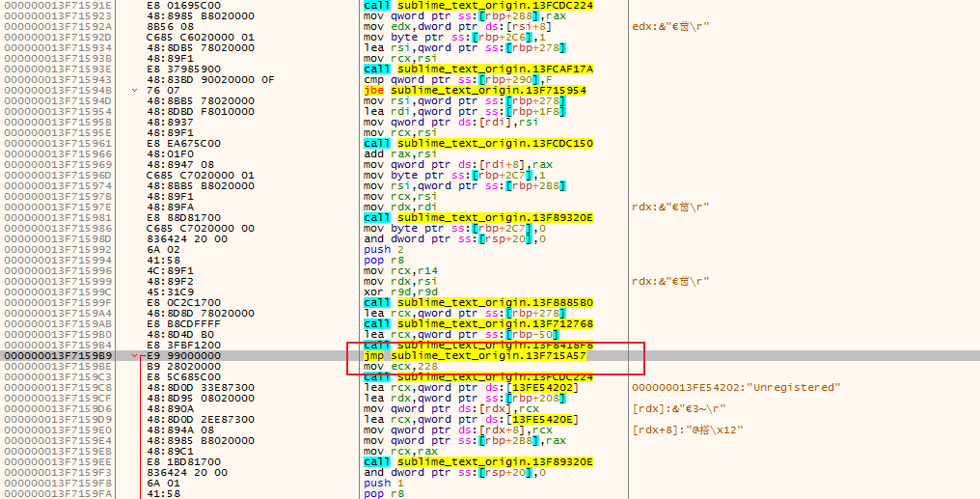Click instruction lea rsi,qword ptr ss:[rbp+278]
980x499 pixels.
[x=465, y=48]
